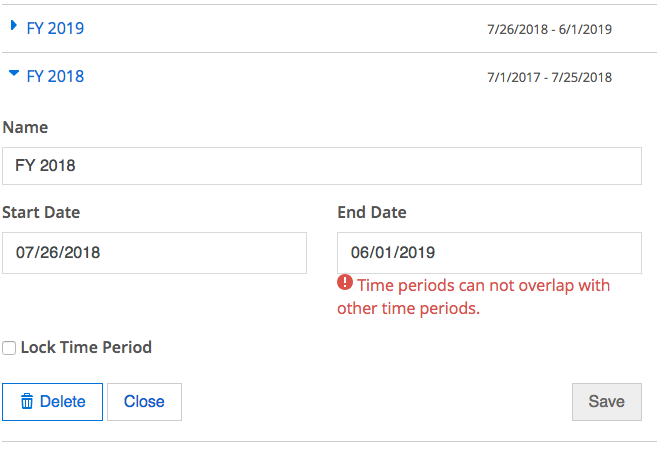Enable the Lock Time Period checkbox
Viewport: 663px width, 449px height.
[9, 348]
